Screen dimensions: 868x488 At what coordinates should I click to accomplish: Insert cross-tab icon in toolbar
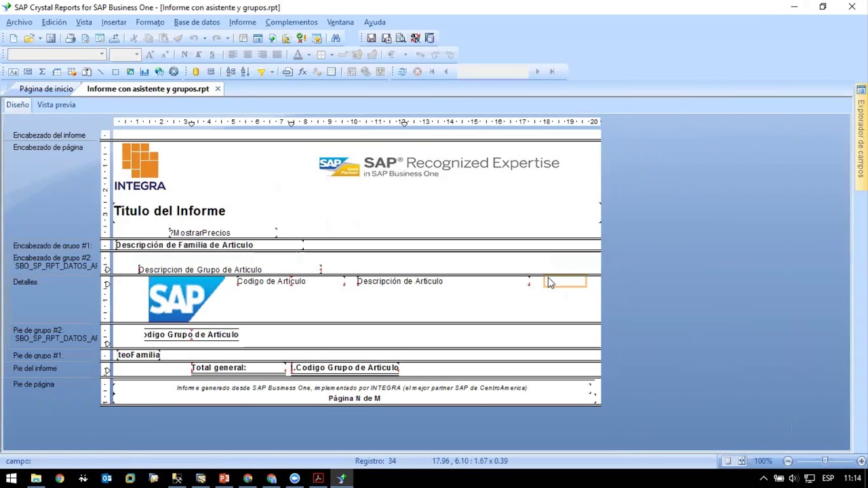coord(57,72)
